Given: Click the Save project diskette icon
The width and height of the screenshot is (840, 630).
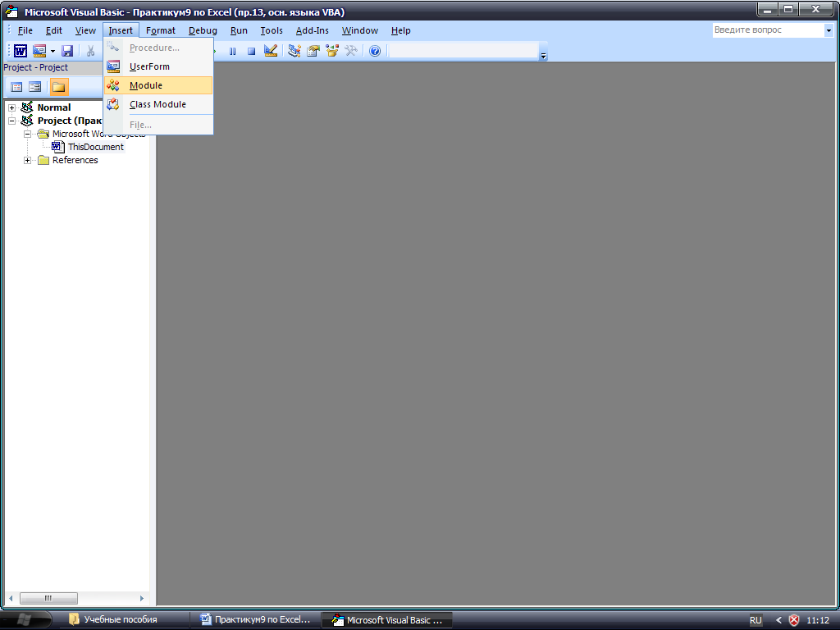Looking at the screenshot, I should click(67, 51).
